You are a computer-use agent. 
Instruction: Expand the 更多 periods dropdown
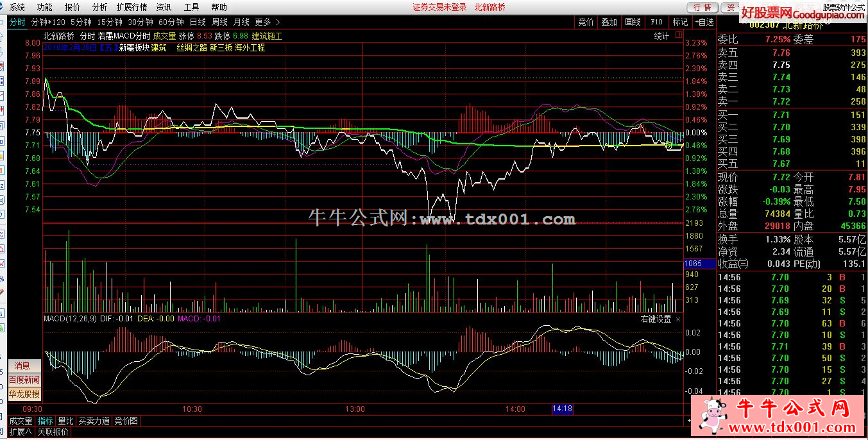(267, 22)
